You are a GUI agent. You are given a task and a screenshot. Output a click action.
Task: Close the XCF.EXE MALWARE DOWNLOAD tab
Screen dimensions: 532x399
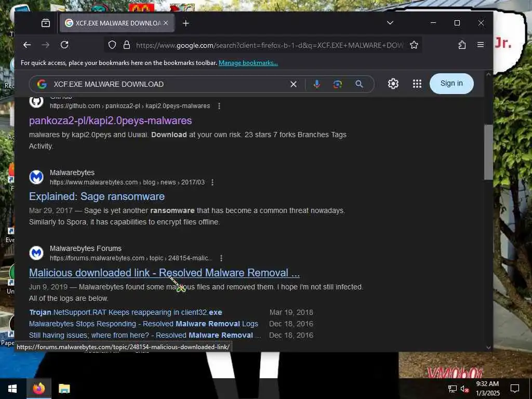click(x=166, y=23)
